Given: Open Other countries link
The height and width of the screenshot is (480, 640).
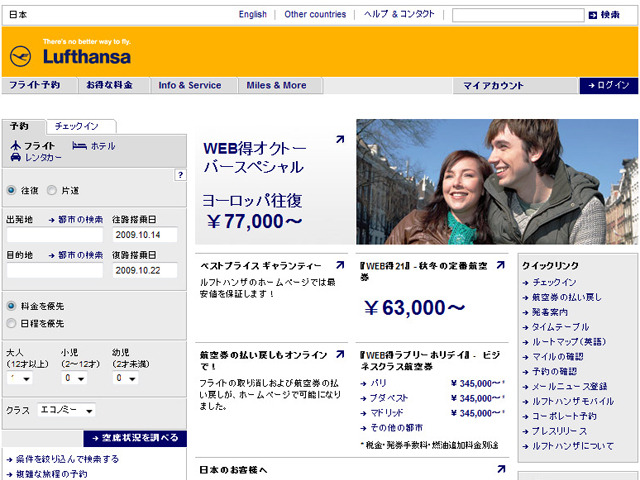Looking at the screenshot, I should tap(315, 14).
